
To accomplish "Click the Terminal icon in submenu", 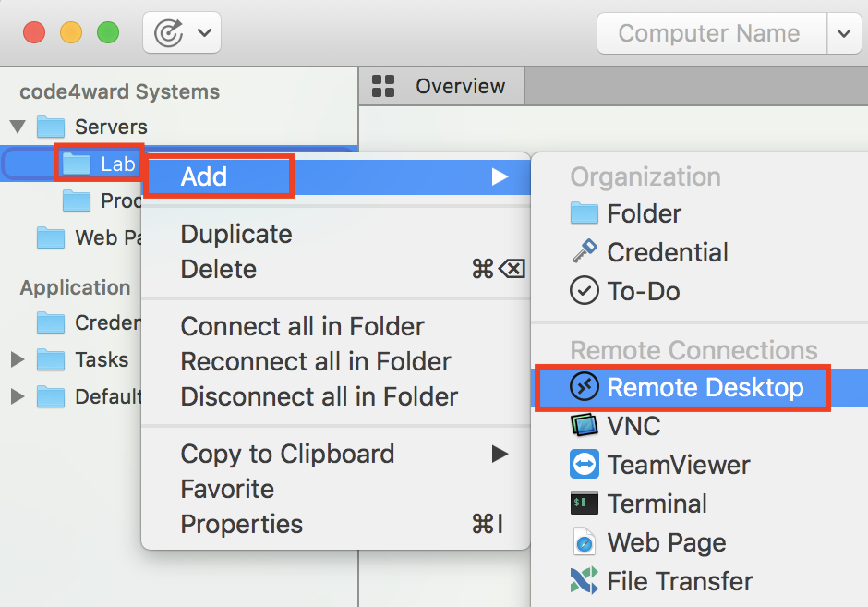I will pos(585,504).
